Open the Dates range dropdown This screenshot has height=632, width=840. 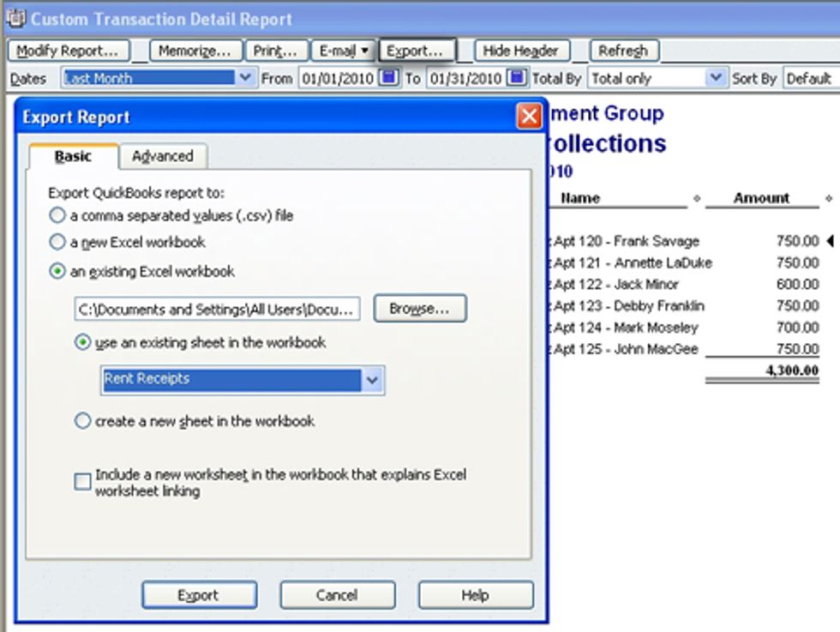pyautogui.click(x=245, y=78)
